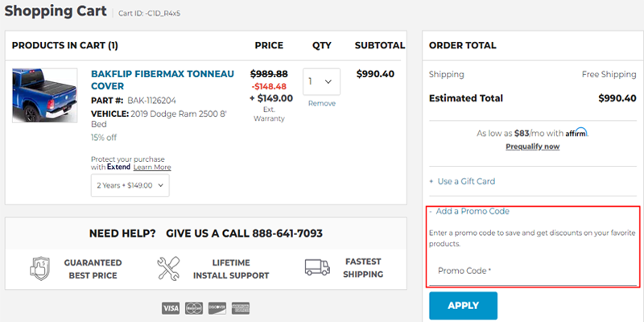The height and width of the screenshot is (322, 644).
Task: Click the Guaranteed Best Price shield icon
Action: click(x=39, y=269)
